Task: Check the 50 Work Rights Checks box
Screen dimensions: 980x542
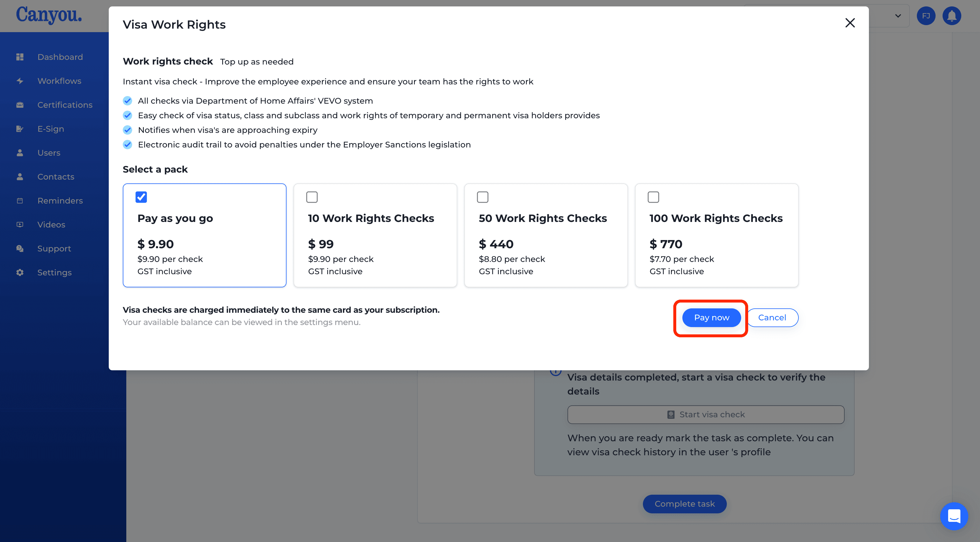Action: [483, 197]
